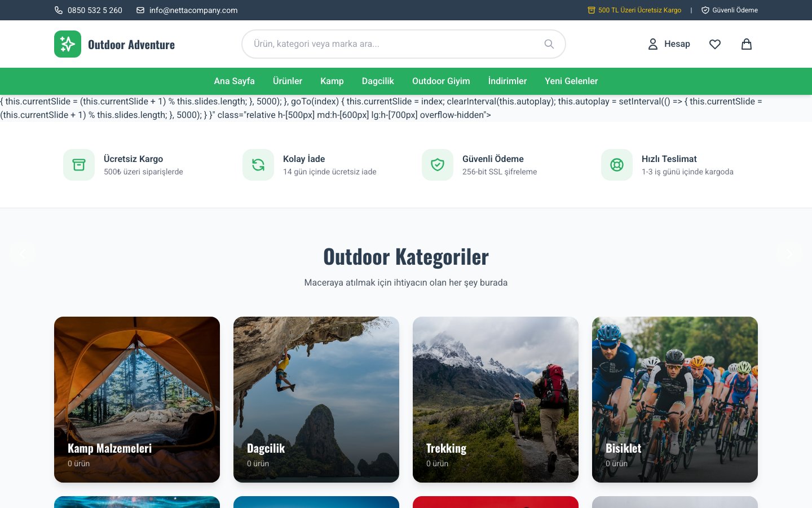Focus the product search input field

pos(395,44)
